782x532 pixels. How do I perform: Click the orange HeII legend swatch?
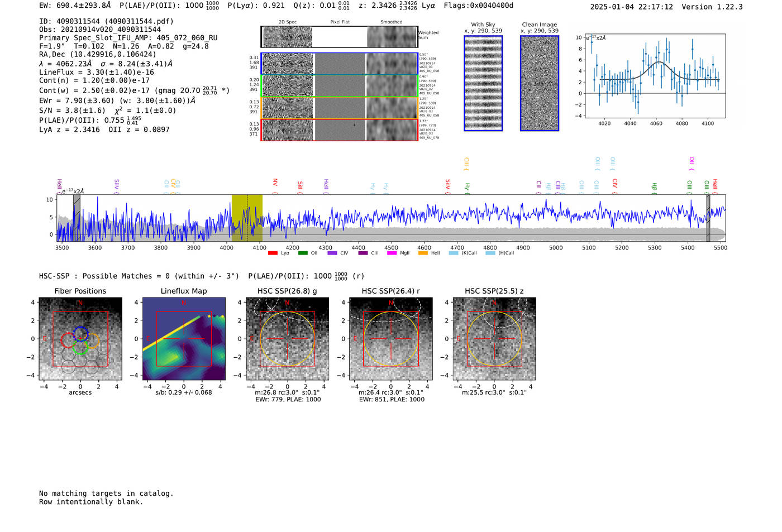[x=423, y=253]
